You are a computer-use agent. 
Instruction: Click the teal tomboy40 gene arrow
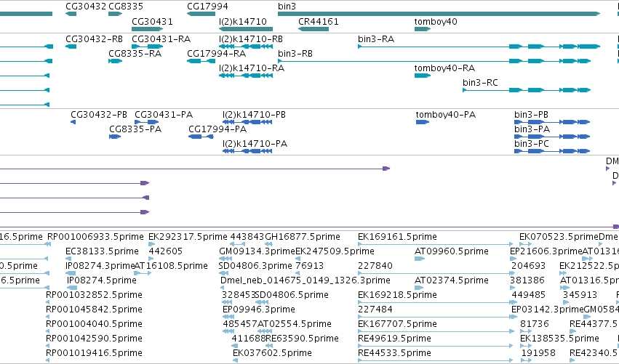click(x=423, y=29)
